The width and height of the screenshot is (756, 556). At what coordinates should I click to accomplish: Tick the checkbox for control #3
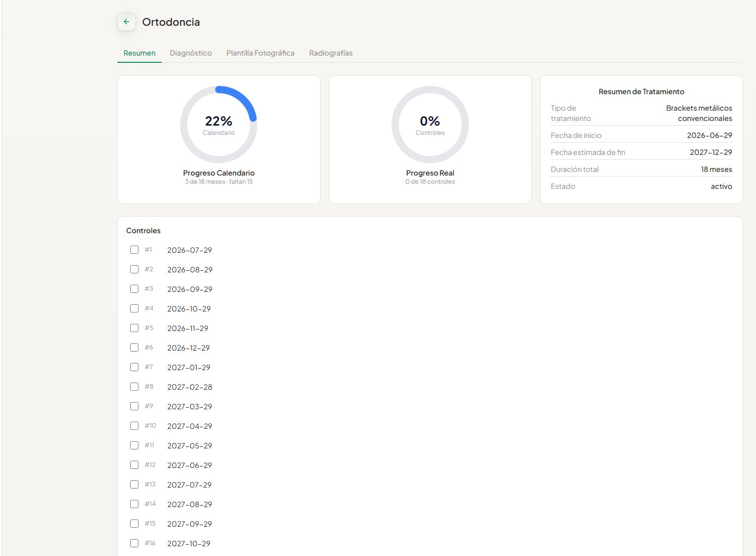click(x=134, y=289)
